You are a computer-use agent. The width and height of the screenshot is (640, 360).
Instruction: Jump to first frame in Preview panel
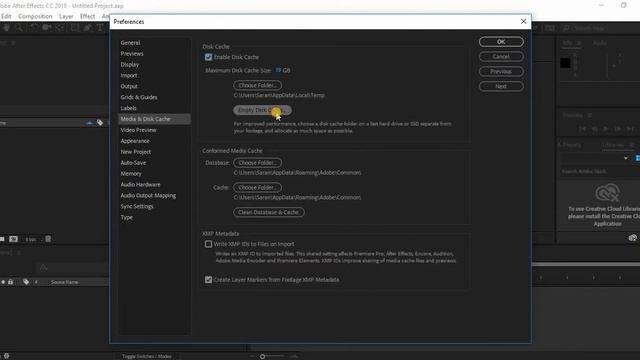582,129
